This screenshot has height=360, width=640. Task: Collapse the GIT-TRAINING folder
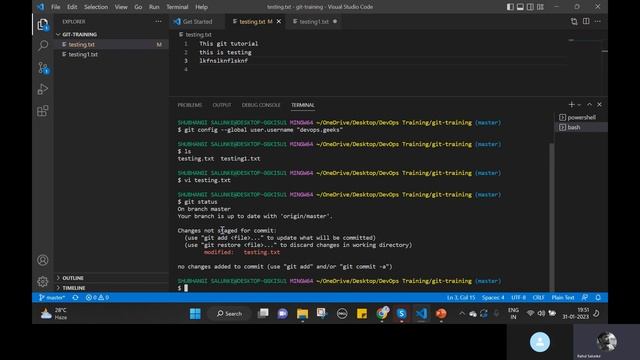point(111,34)
